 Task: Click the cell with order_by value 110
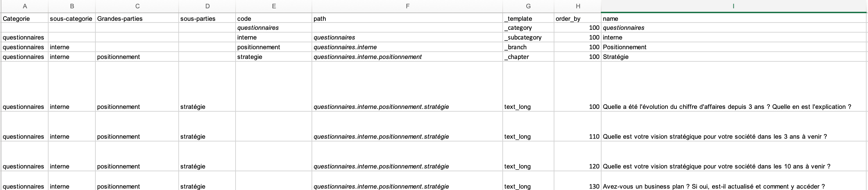[578, 127]
